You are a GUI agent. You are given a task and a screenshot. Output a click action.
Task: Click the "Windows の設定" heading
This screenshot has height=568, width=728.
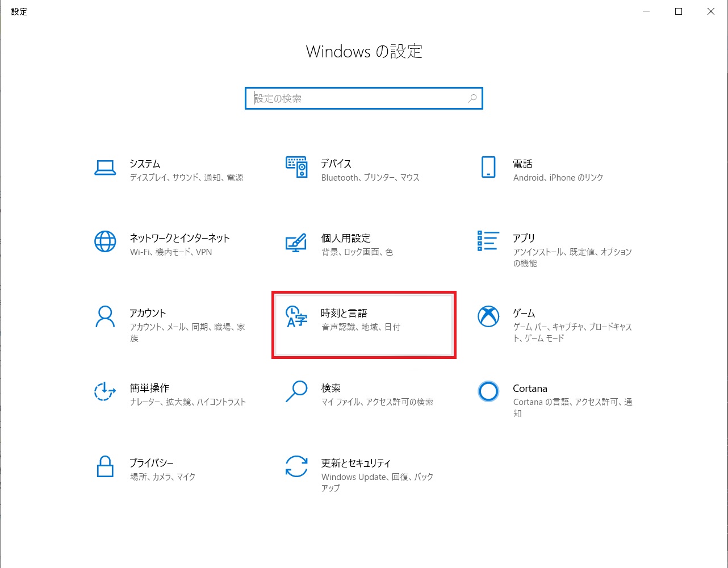pyautogui.click(x=364, y=52)
